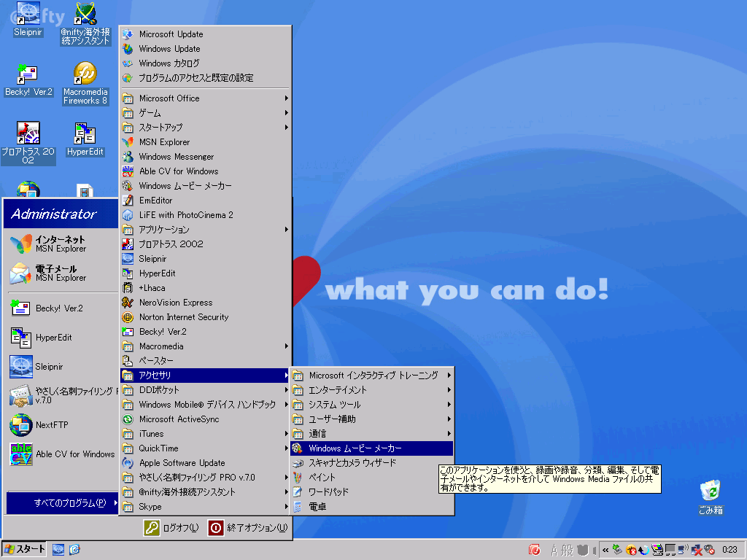Click the 終了オプション button
This screenshot has width=747, height=560.
pos(248,528)
